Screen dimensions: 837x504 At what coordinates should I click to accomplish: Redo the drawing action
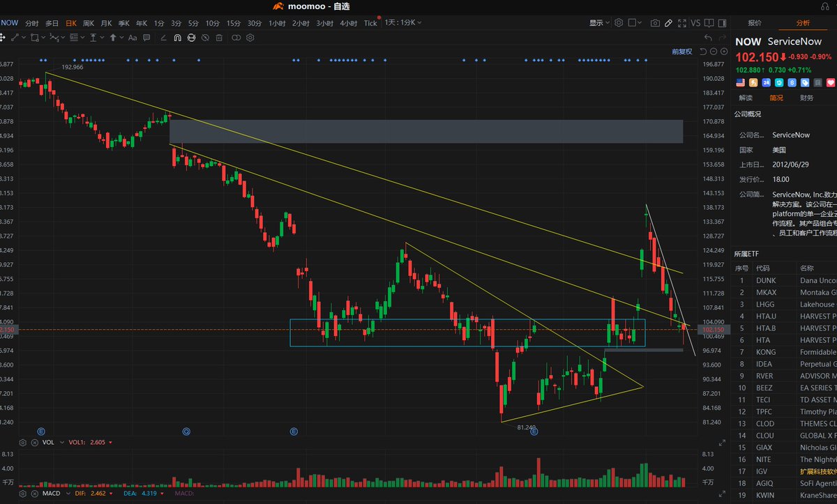click(x=723, y=38)
